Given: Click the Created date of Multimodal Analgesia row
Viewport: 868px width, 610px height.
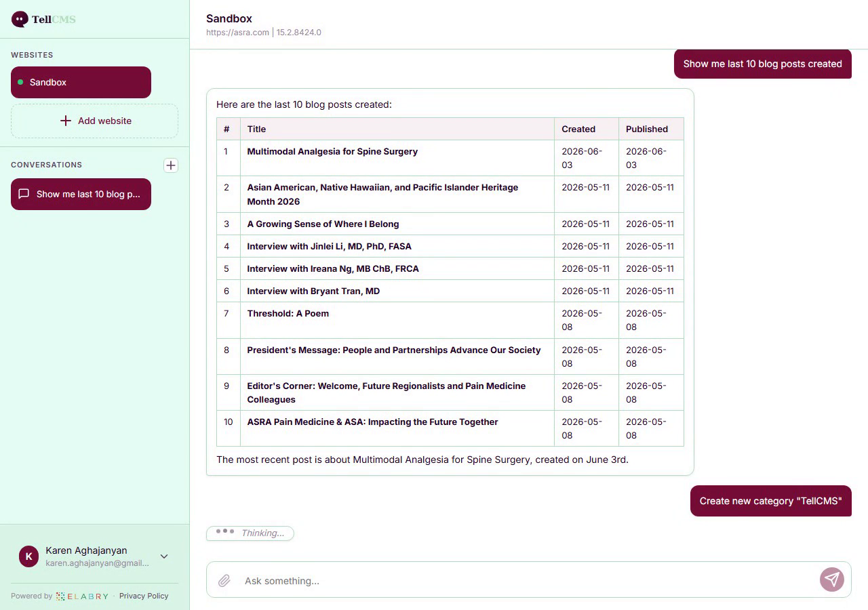Looking at the screenshot, I should (x=582, y=158).
